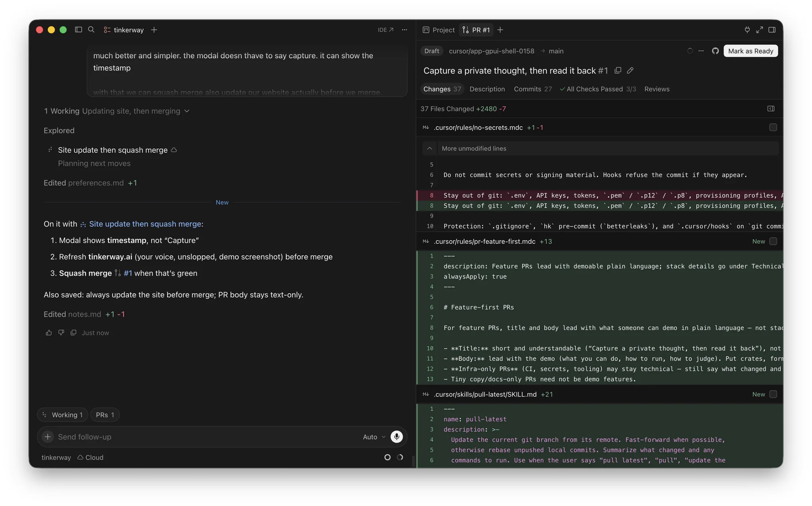Image resolution: width=812 pixels, height=506 pixels.
Task: Give thumbs up to the response
Action: [49, 333]
